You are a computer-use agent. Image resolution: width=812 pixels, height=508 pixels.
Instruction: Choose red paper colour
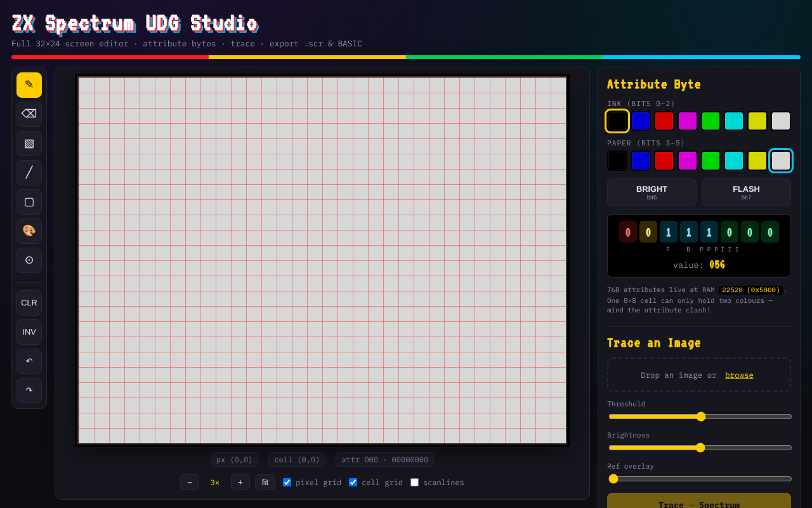(664, 161)
